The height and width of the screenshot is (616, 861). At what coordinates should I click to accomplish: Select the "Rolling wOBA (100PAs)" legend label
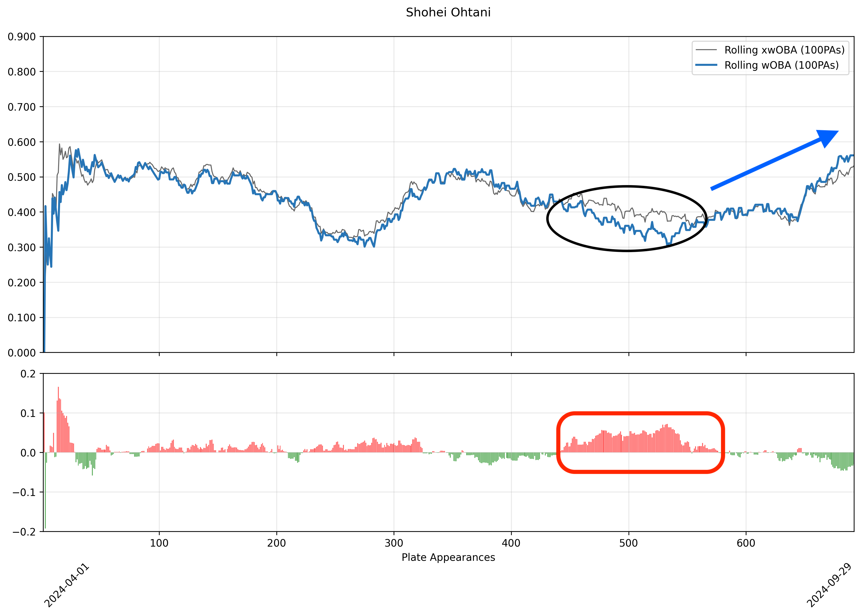[781, 65]
